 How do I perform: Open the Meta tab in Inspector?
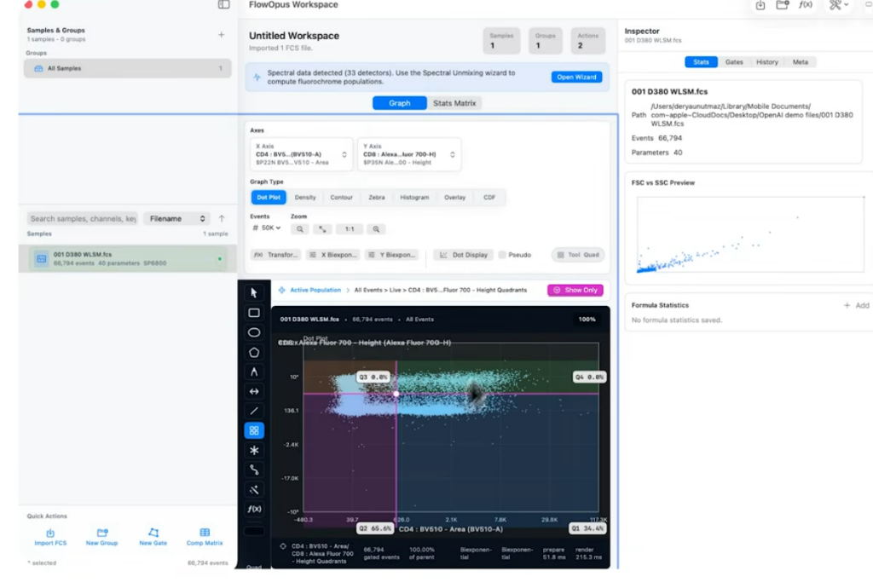(800, 62)
